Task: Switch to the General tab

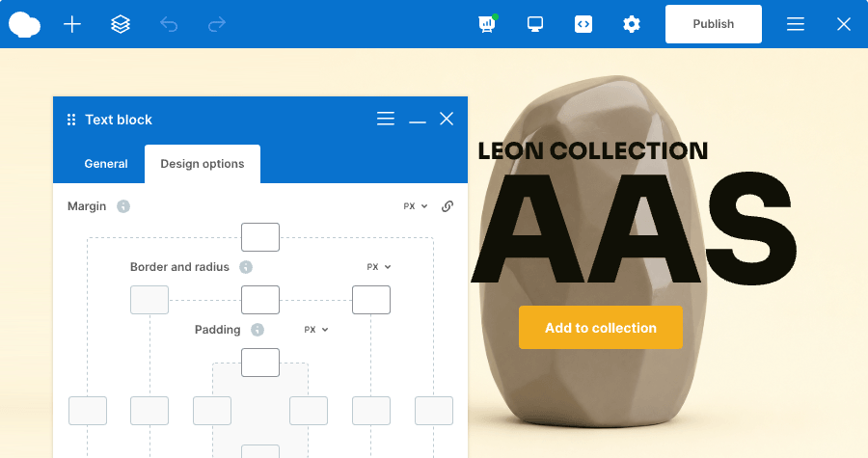Action: [106, 164]
